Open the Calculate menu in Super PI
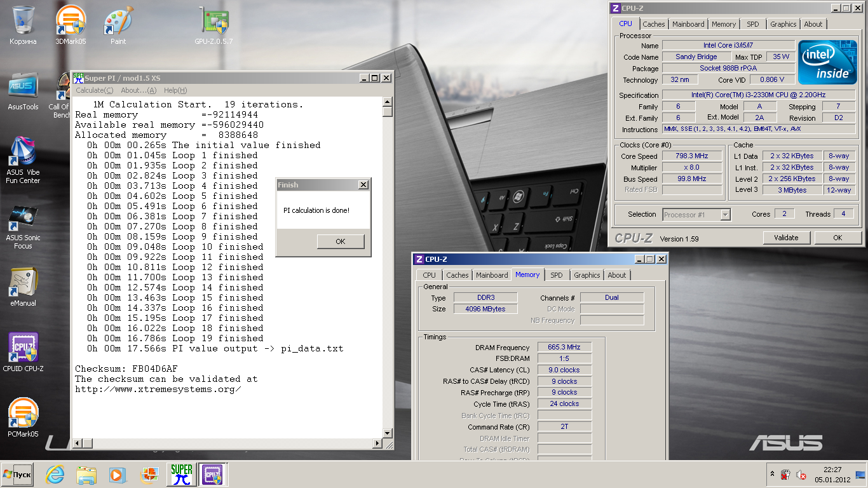 click(x=94, y=90)
